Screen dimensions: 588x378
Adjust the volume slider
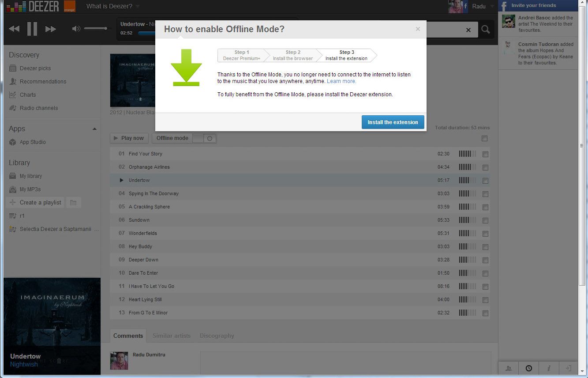point(96,29)
